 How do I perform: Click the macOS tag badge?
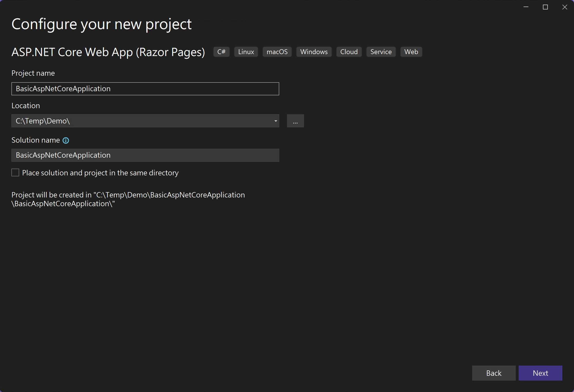coord(277,52)
